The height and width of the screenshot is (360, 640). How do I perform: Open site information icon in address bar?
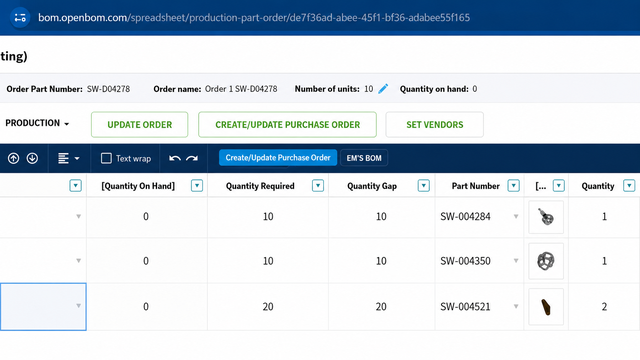[20, 18]
